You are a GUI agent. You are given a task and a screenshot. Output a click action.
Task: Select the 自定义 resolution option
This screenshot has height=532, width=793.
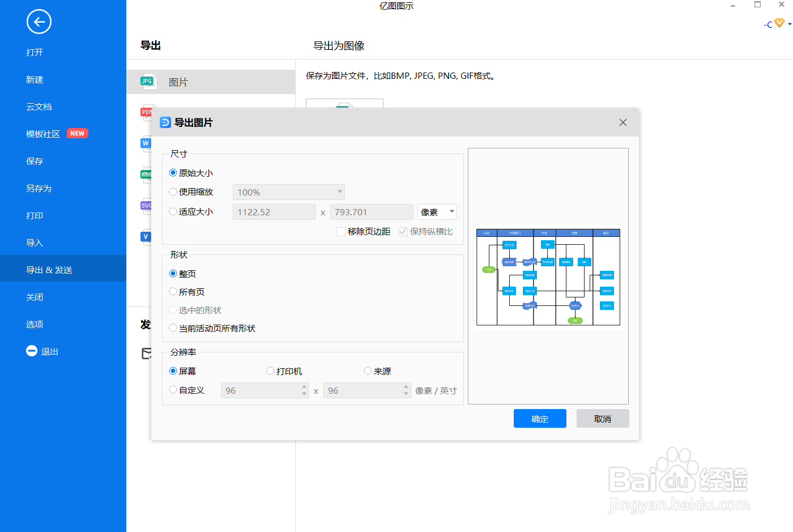click(173, 390)
